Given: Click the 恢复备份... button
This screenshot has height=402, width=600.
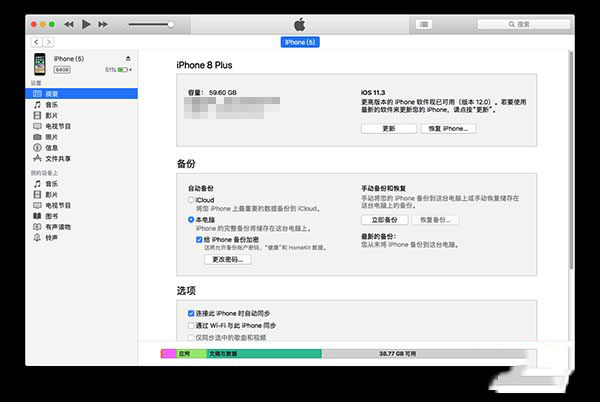Looking at the screenshot, I should coord(435,220).
